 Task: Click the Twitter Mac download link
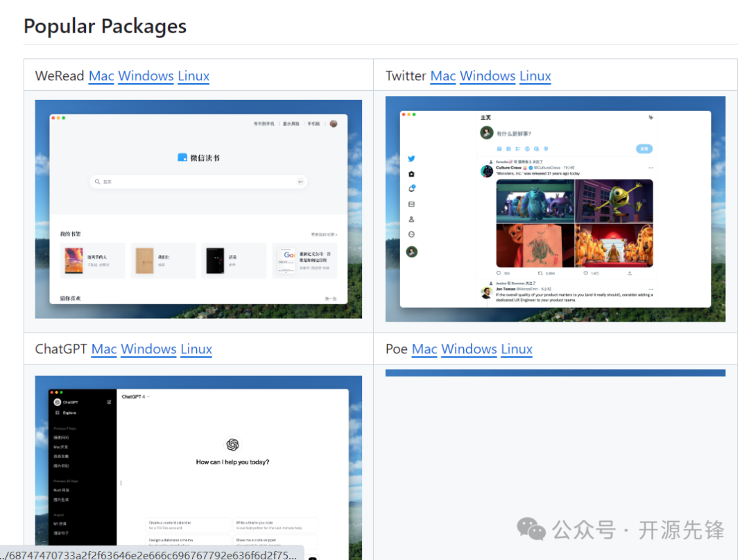tap(443, 76)
